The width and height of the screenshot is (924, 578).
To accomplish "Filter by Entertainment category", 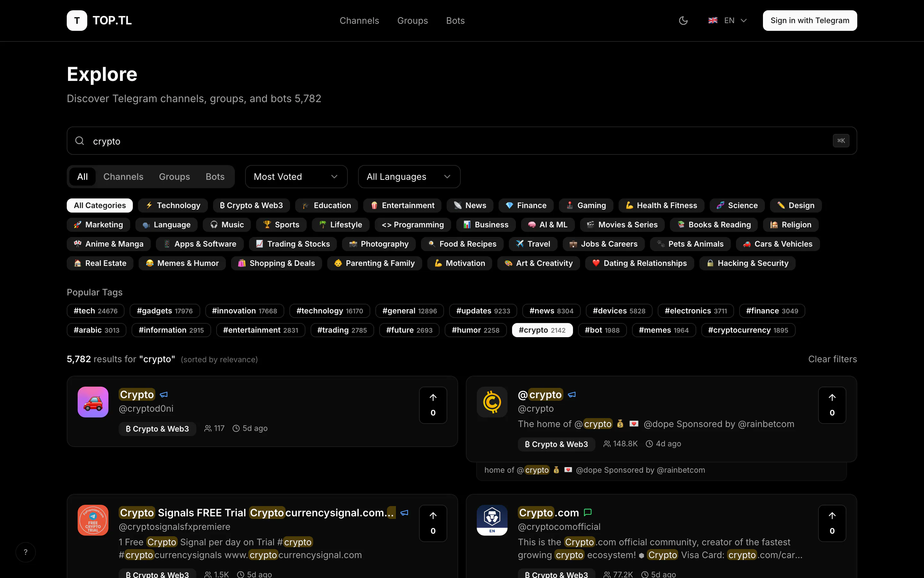I will pyautogui.click(x=402, y=205).
